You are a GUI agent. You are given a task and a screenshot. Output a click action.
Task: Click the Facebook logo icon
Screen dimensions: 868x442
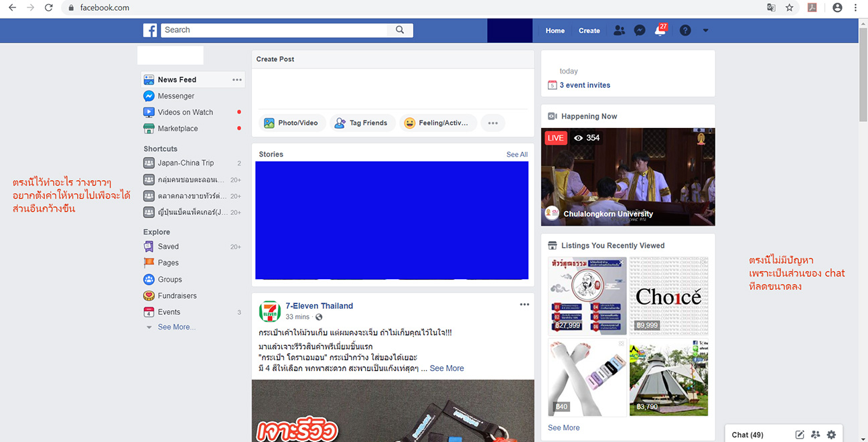tap(150, 30)
